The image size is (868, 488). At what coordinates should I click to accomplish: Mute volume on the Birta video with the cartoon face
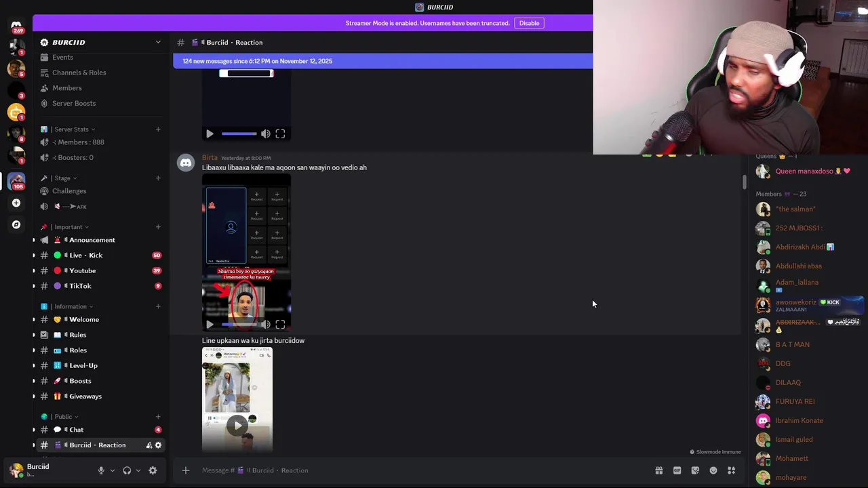[x=266, y=325]
